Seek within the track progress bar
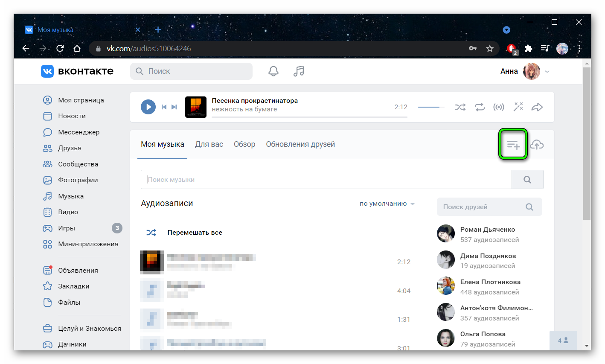 (x=309, y=116)
